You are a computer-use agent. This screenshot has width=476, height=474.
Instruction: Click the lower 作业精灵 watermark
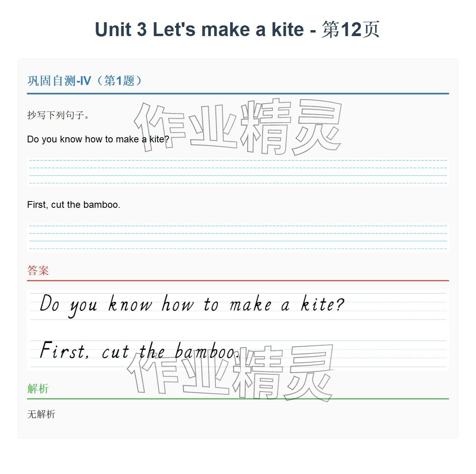[x=231, y=373]
